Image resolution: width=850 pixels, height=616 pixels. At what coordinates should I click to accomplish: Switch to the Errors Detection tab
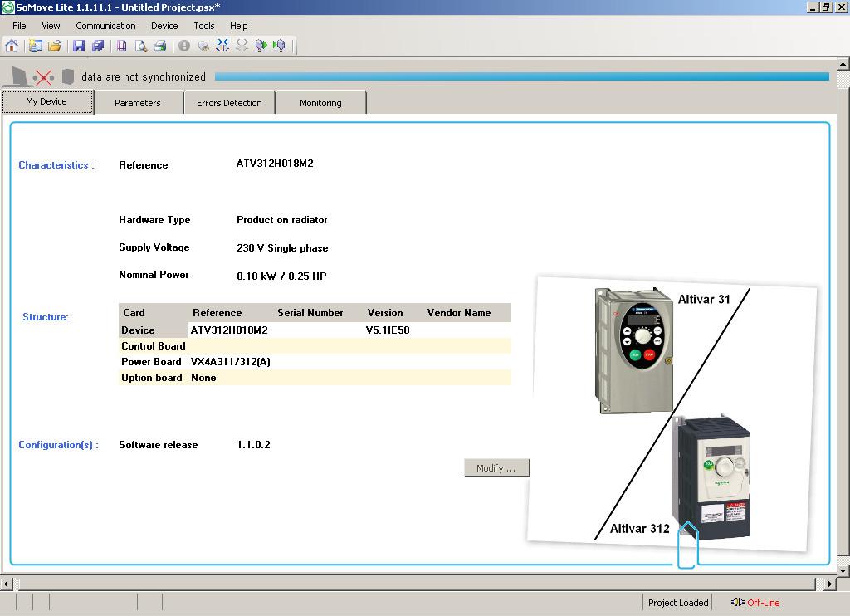(x=229, y=103)
